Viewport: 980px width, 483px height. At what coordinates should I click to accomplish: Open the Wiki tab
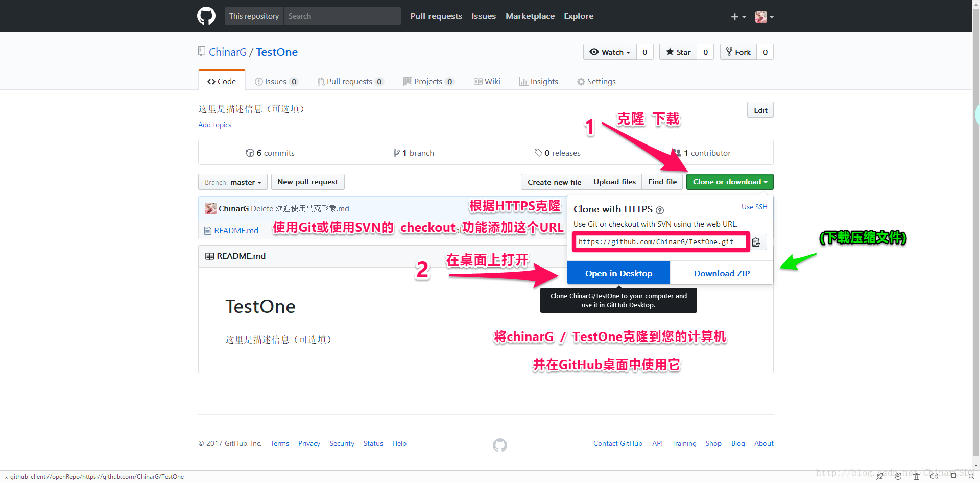click(487, 82)
